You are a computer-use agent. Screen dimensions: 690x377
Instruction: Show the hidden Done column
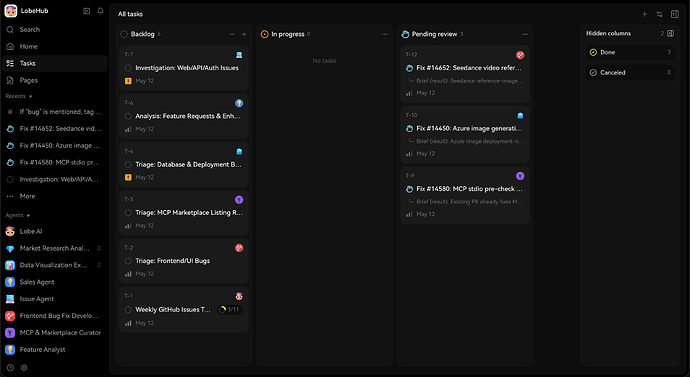tap(630, 52)
